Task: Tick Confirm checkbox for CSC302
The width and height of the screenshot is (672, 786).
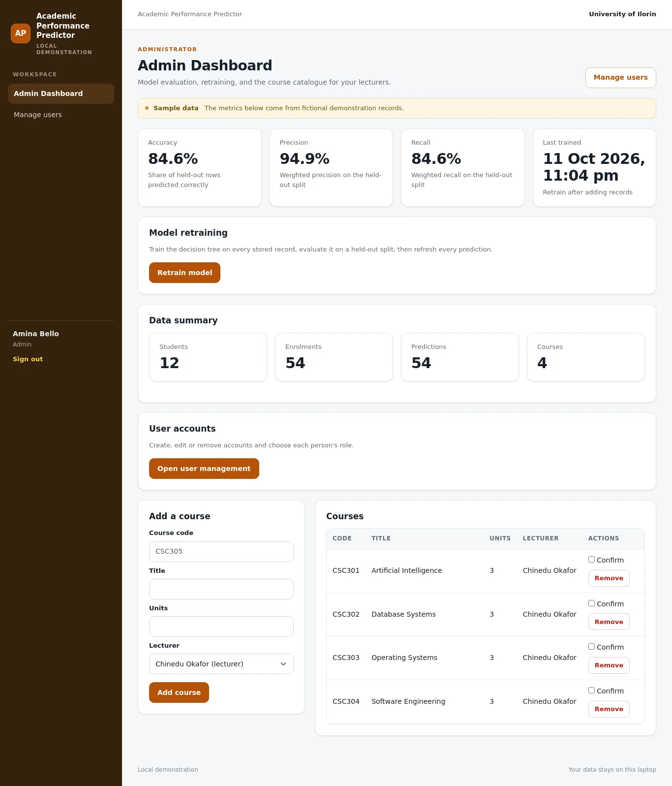Action: 591,603
